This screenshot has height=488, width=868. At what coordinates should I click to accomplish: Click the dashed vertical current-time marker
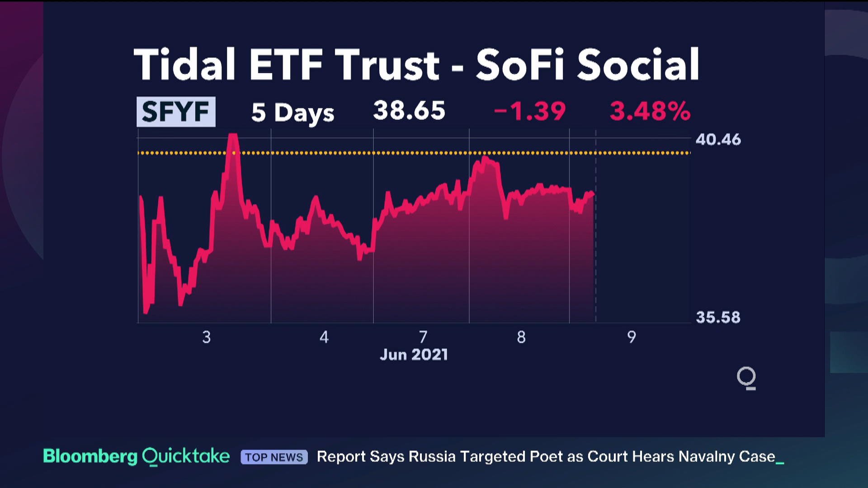coord(596,253)
